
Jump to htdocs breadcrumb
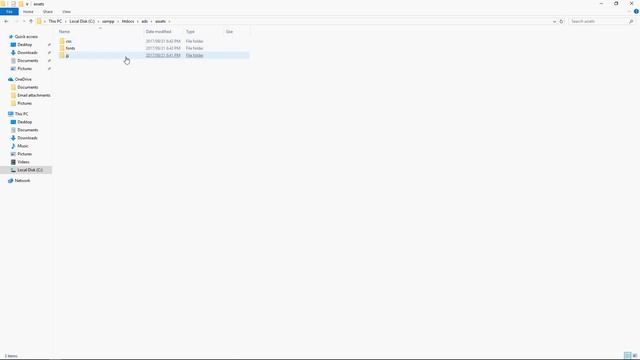pos(128,21)
